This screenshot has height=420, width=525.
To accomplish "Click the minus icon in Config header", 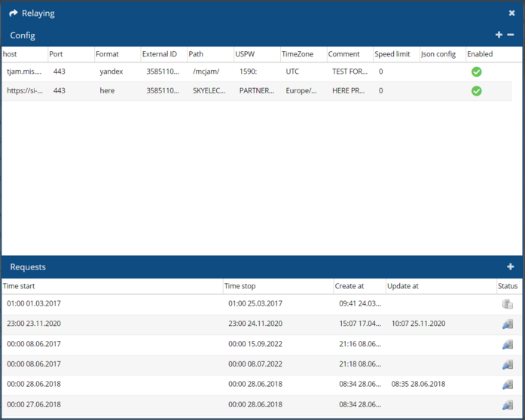I will (x=511, y=35).
